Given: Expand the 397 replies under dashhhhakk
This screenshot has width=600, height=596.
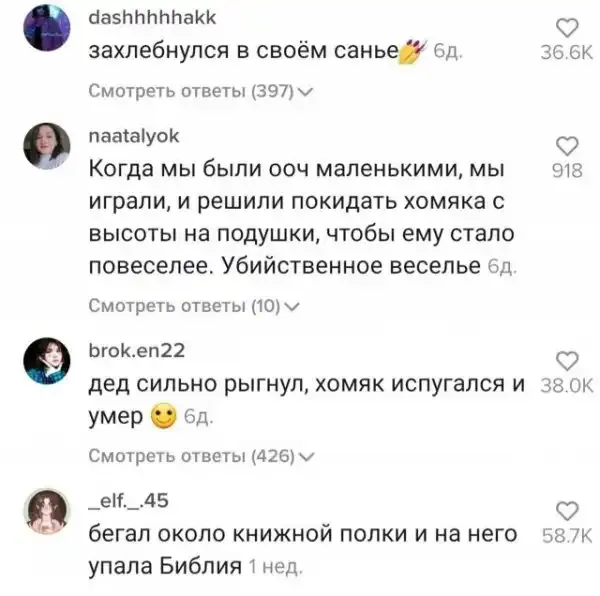Looking at the screenshot, I should (x=201, y=91).
